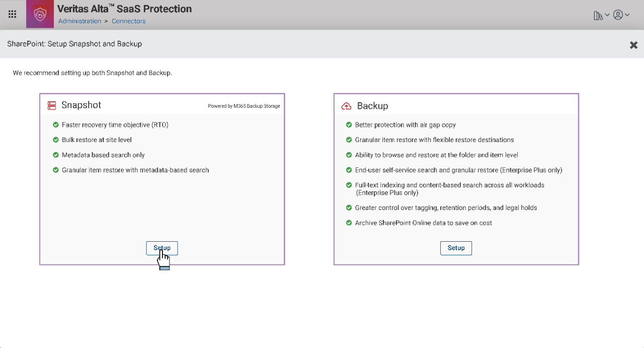Click check icon beside Better protection with air gap
The height and width of the screenshot is (348, 644).
[349, 124]
